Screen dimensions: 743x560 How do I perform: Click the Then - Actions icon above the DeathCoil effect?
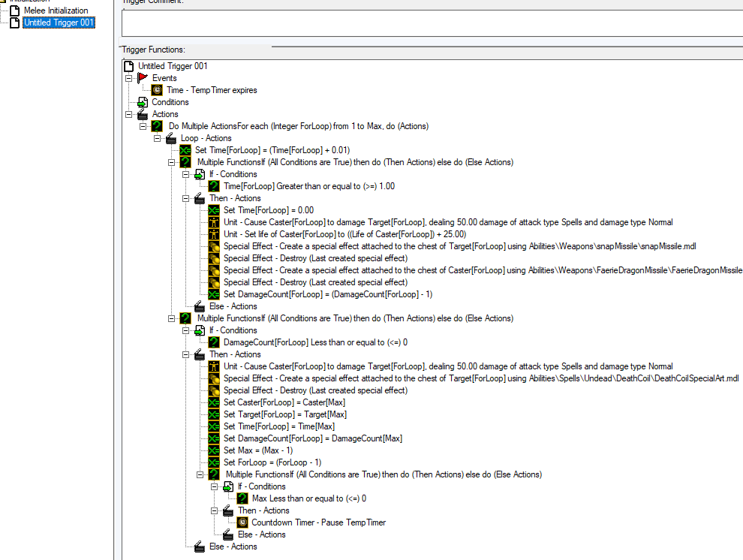pyautogui.click(x=200, y=354)
